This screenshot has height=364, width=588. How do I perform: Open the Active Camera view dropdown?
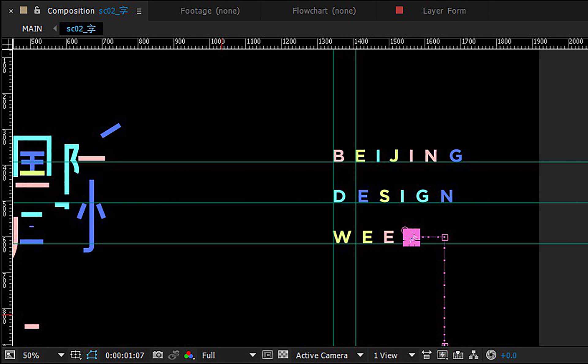pos(330,355)
